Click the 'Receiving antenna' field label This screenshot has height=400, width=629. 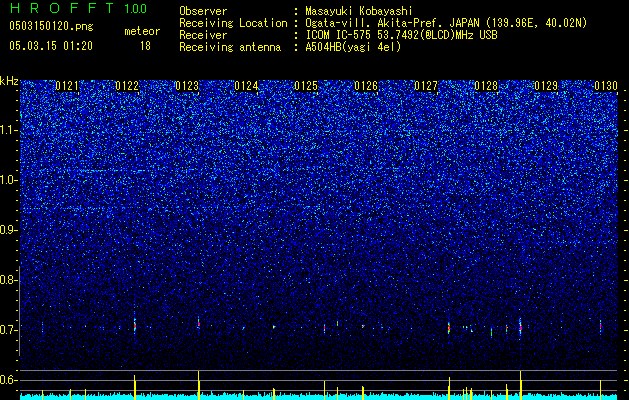coord(230,47)
